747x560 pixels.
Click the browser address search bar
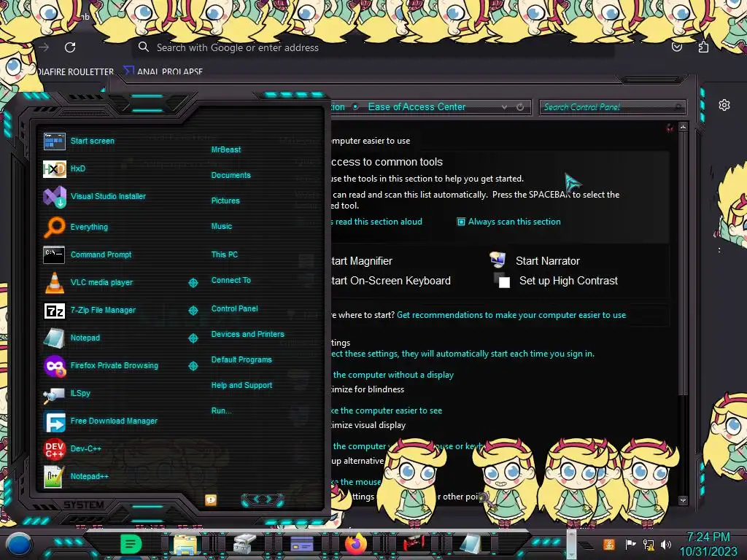pos(373,47)
